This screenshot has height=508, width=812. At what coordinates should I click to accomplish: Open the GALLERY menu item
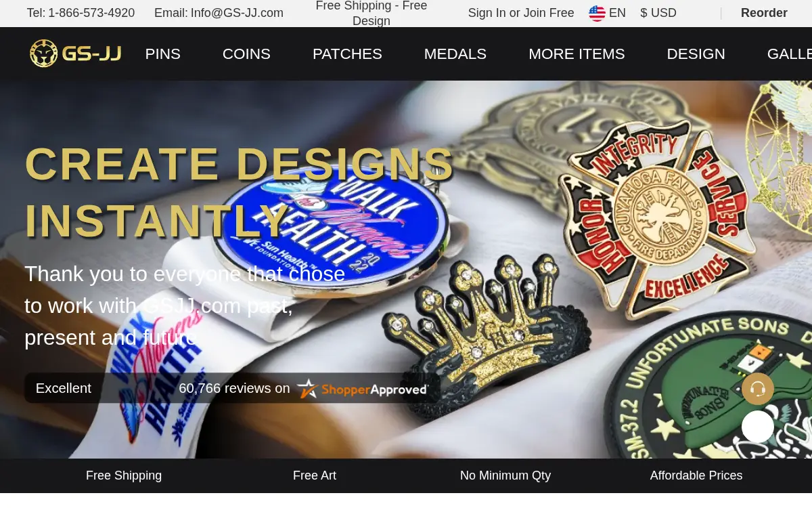[790, 54]
